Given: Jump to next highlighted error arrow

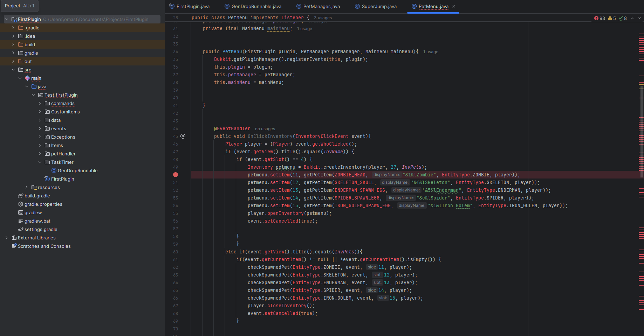Looking at the screenshot, I should point(639,18).
